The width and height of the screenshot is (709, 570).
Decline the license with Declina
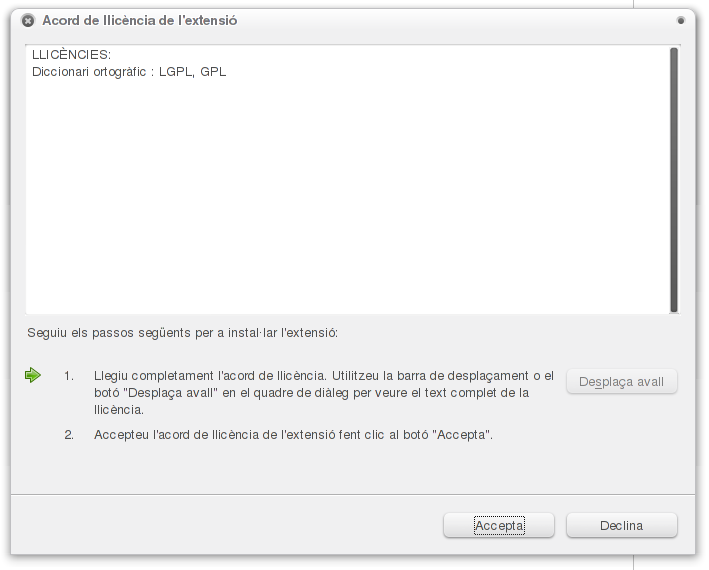(x=622, y=525)
